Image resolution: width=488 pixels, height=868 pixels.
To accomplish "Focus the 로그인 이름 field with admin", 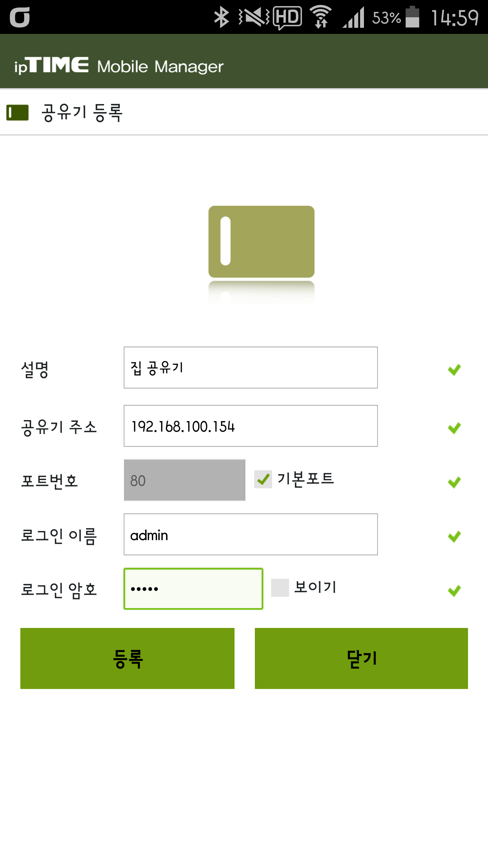I will point(251,534).
